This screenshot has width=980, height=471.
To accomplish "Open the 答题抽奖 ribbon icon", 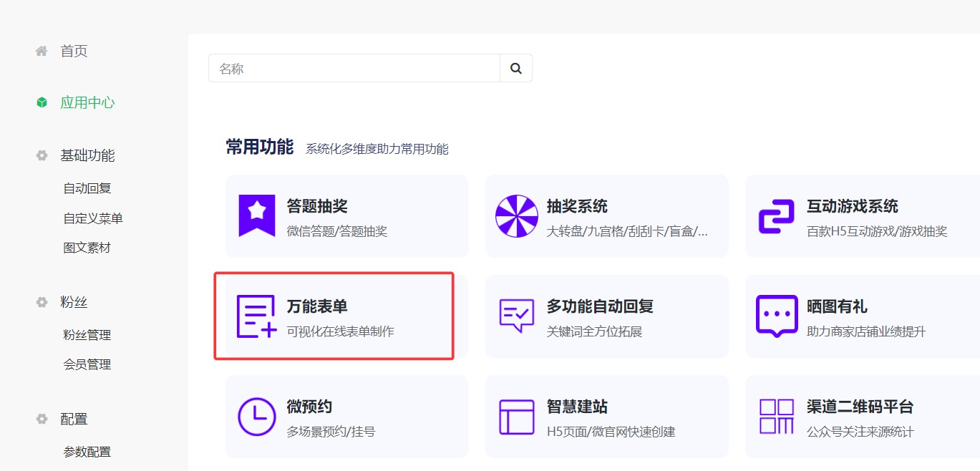I will pos(256,215).
